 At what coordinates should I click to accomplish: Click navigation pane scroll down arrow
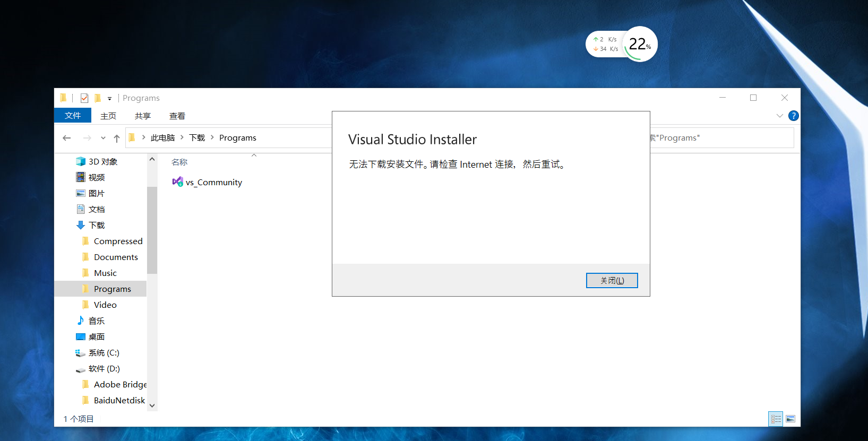pyautogui.click(x=152, y=405)
